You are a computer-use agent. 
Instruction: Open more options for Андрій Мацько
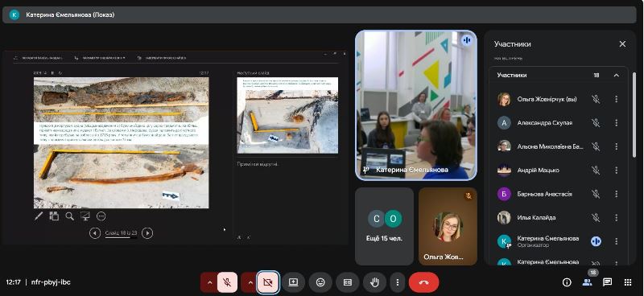click(x=616, y=170)
